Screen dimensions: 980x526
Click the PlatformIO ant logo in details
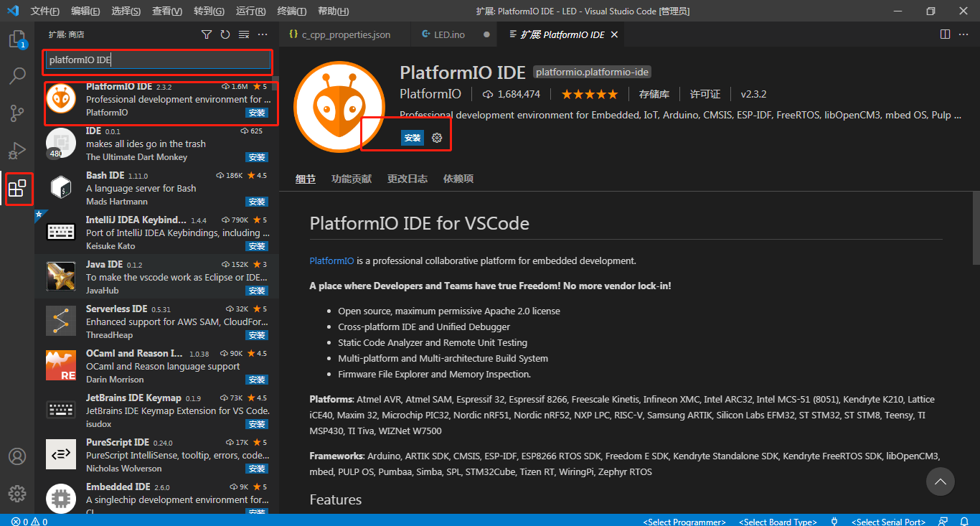pyautogui.click(x=340, y=106)
